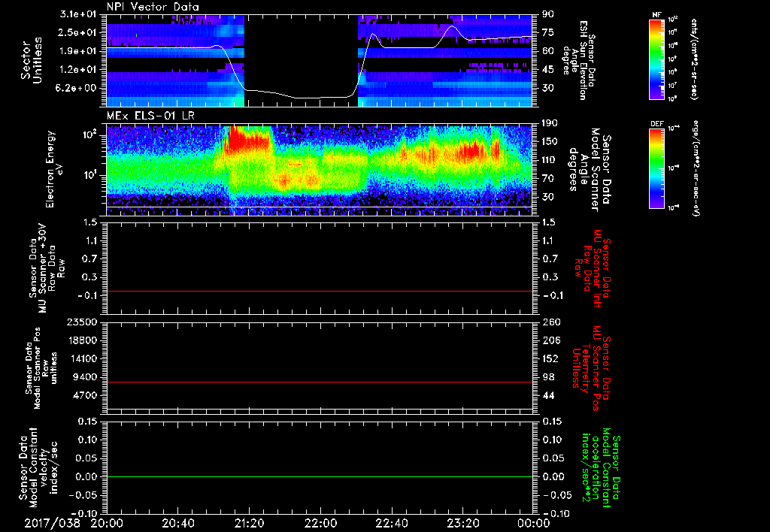
Task: Click the green zero velocity line
Action: [x=320, y=476]
